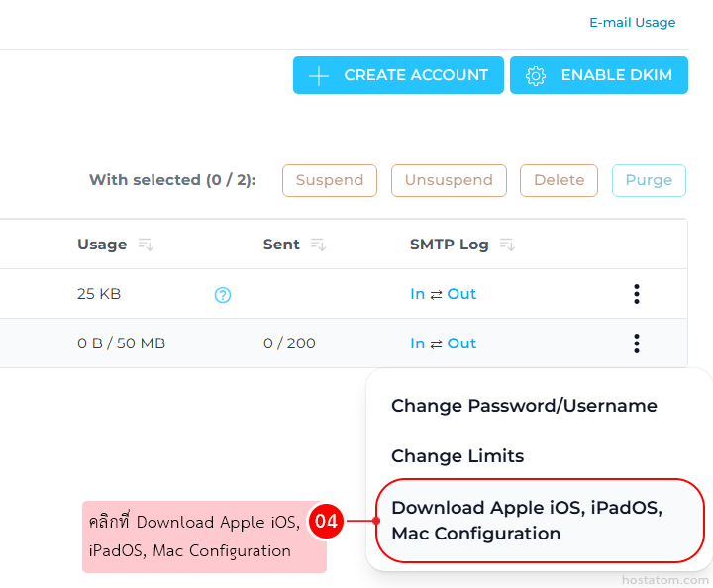713x588 pixels.
Task: Select Change Password/Username menu option
Action: [524, 406]
